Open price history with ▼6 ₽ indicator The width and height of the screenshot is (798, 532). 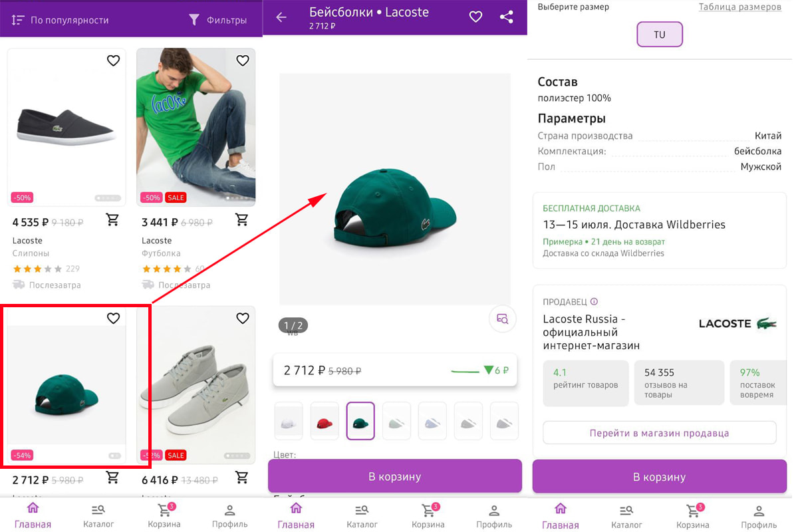point(479,370)
